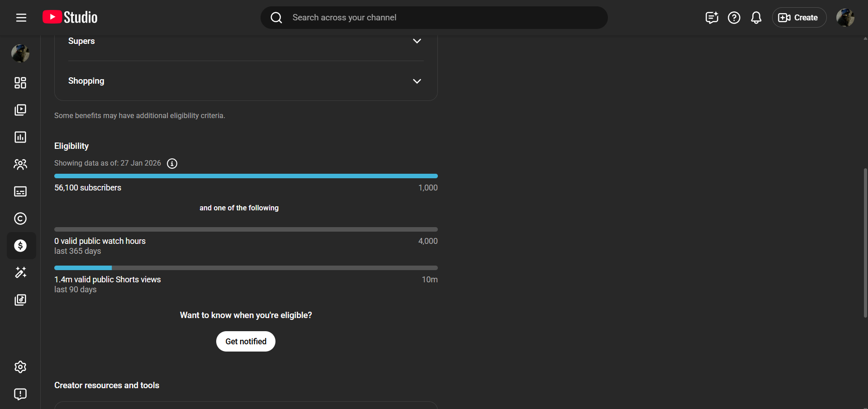This screenshot has height=409, width=868.
Task: Open the Audio library sidebar icon
Action: click(20, 300)
